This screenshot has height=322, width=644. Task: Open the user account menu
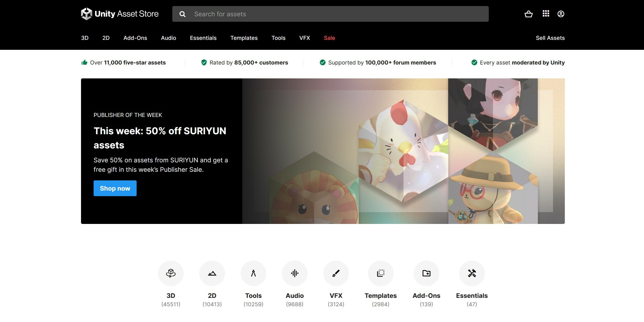tap(561, 14)
